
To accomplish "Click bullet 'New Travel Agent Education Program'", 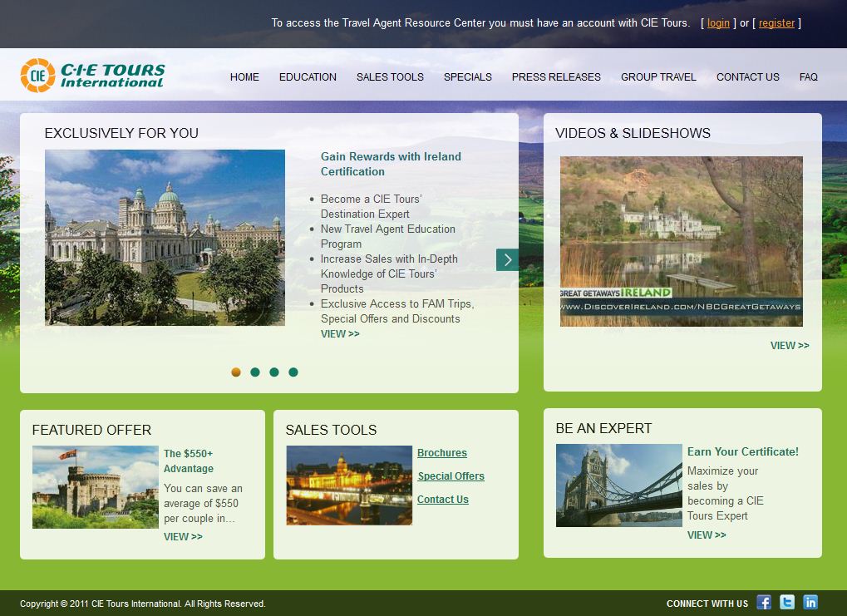I will click(388, 236).
